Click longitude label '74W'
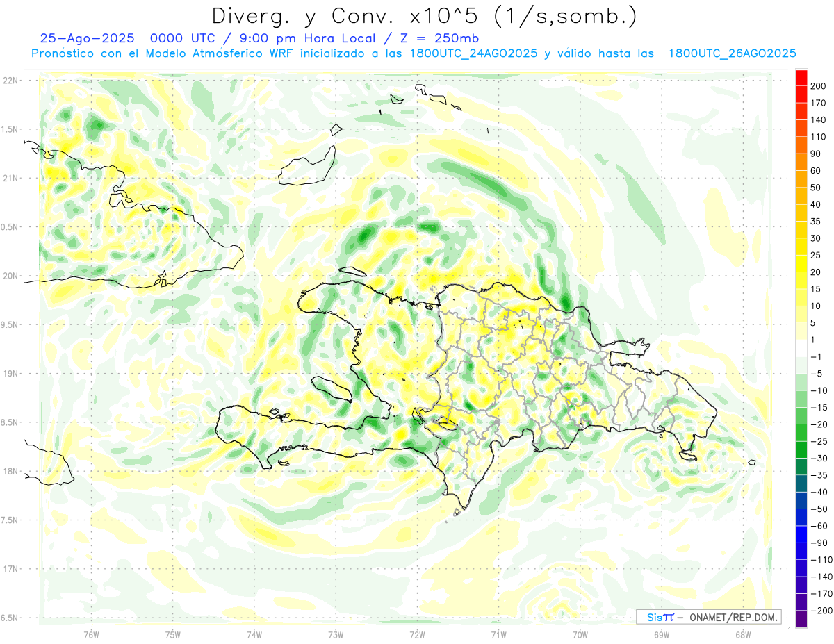834x644 pixels. pyautogui.click(x=254, y=635)
